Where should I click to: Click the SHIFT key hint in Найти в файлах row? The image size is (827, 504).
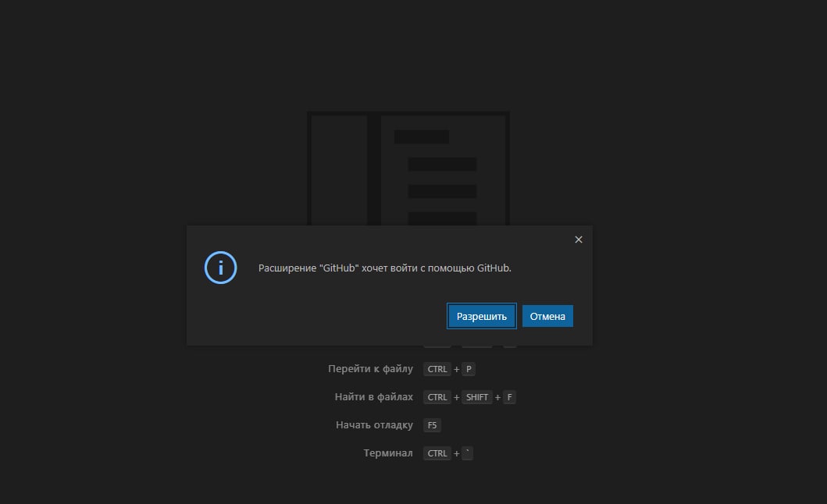[x=477, y=397]
